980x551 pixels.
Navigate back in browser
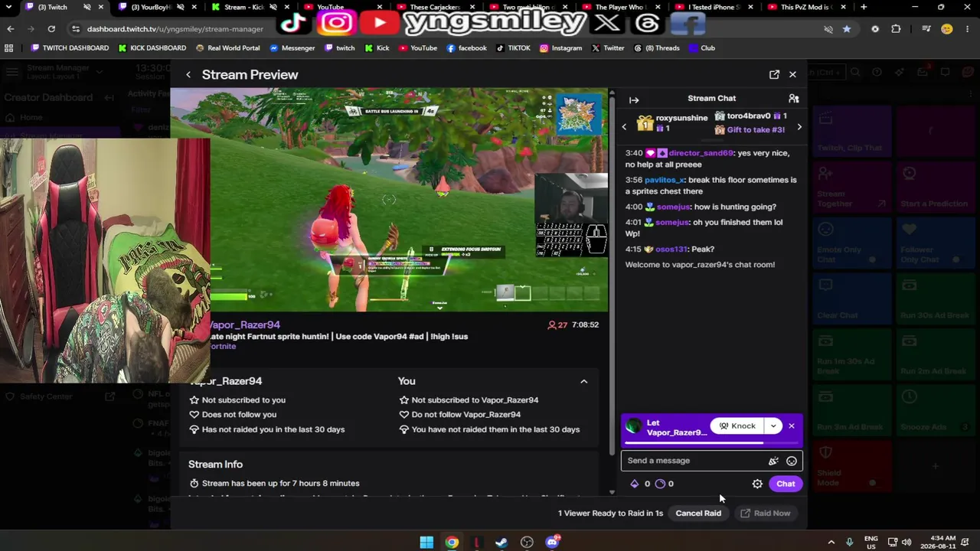[x=11, y=29]
